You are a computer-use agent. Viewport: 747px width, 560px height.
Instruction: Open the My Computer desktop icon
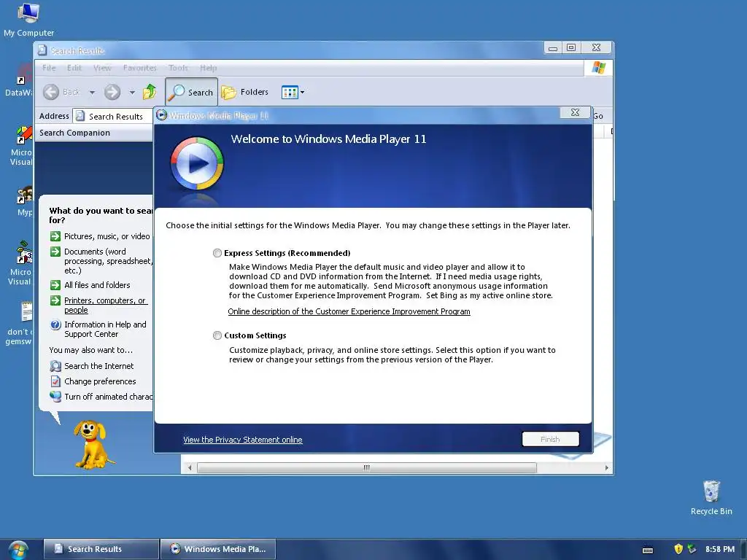pyautogui.click(x=28, y=19)
